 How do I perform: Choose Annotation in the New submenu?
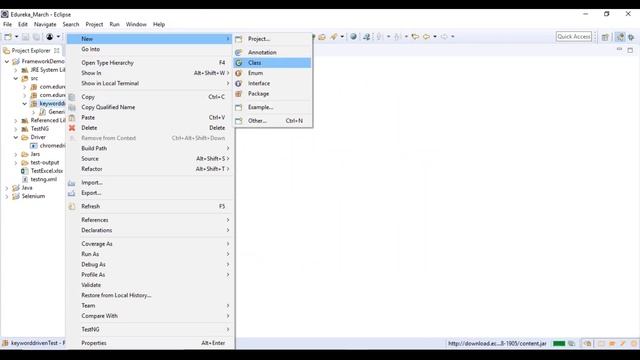[x=272, y=52]
